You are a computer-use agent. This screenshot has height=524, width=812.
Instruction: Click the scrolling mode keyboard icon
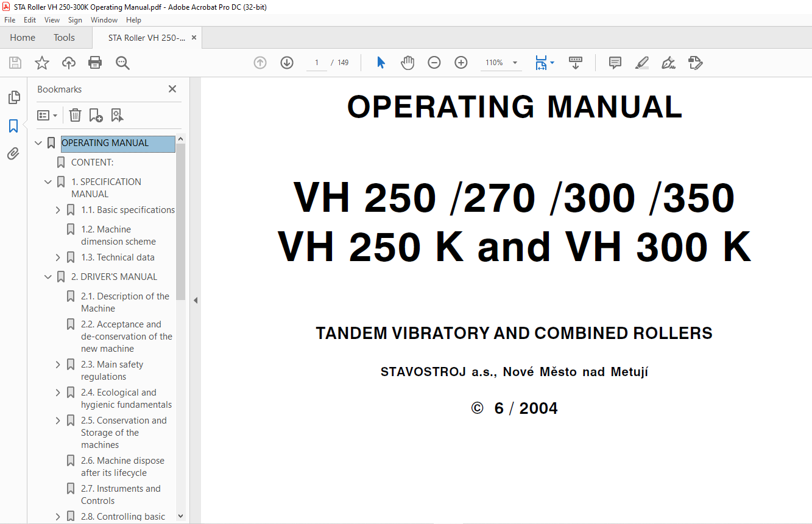576,63
